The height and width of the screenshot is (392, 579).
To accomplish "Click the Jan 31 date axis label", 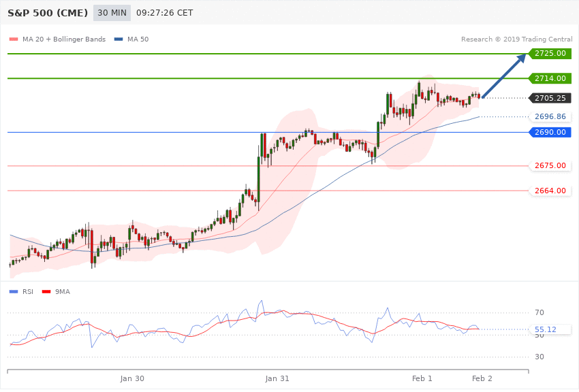I will pyautogui.click(x=277, y=378).
